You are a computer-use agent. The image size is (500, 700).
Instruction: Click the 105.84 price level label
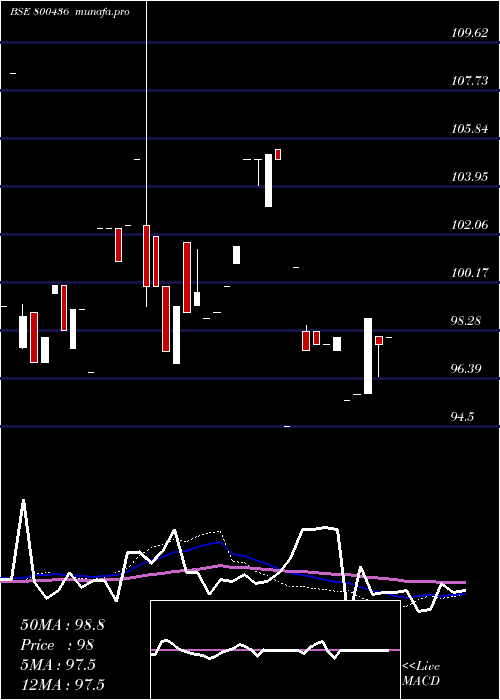(470, 129)
